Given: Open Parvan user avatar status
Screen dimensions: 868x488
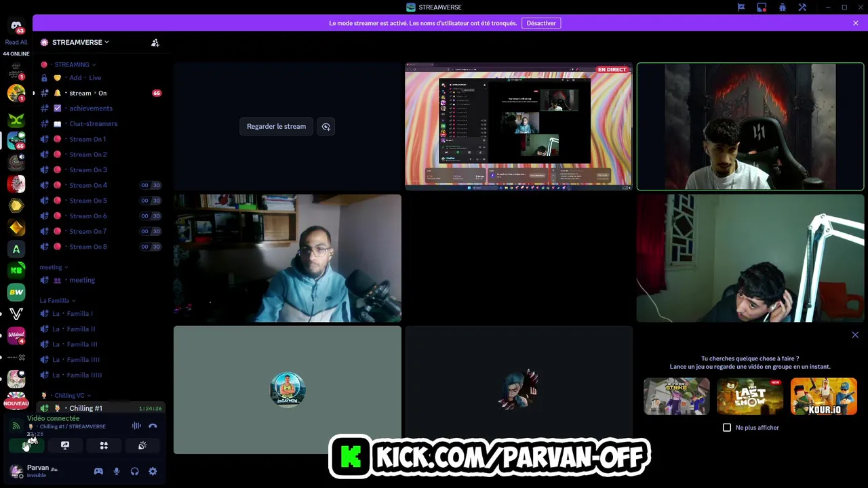Looking at the screenshot, I should (x=16, y=471).
